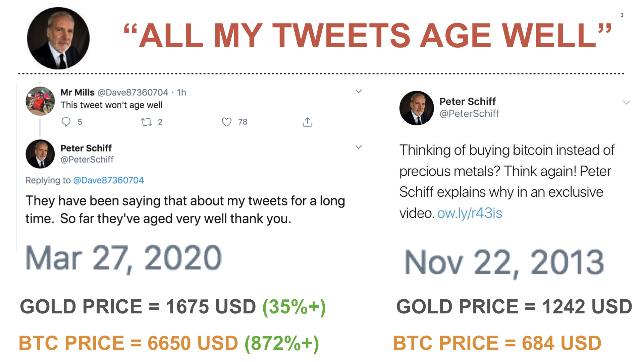Click the reply icon under Mr Mills tweet

click(66, 122)
